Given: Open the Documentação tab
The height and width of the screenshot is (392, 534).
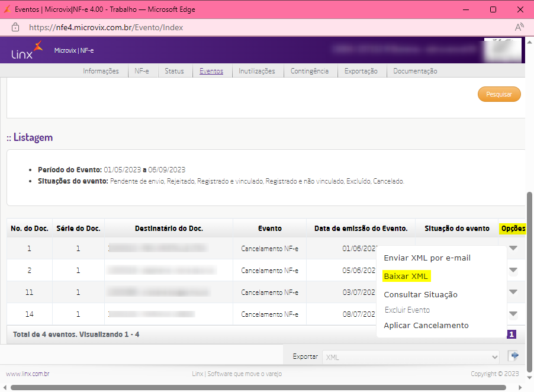Looking at the screenshot, I should click(x=415, y=71).
